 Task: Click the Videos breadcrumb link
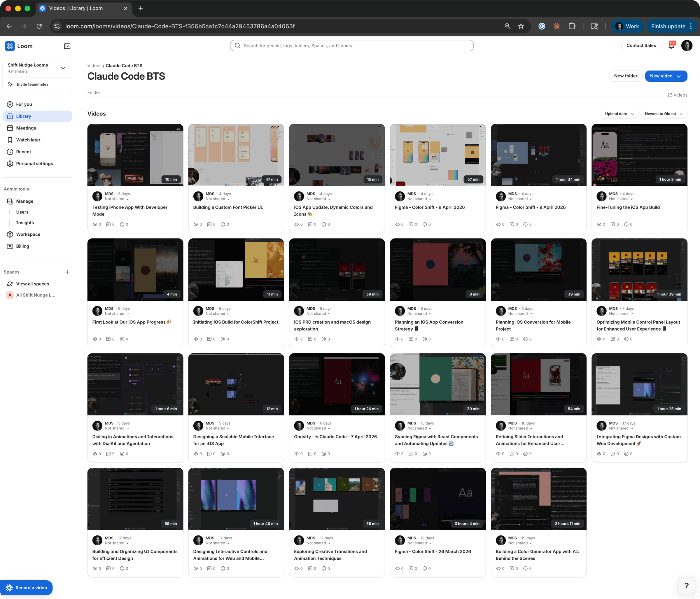tap(94, 66)
